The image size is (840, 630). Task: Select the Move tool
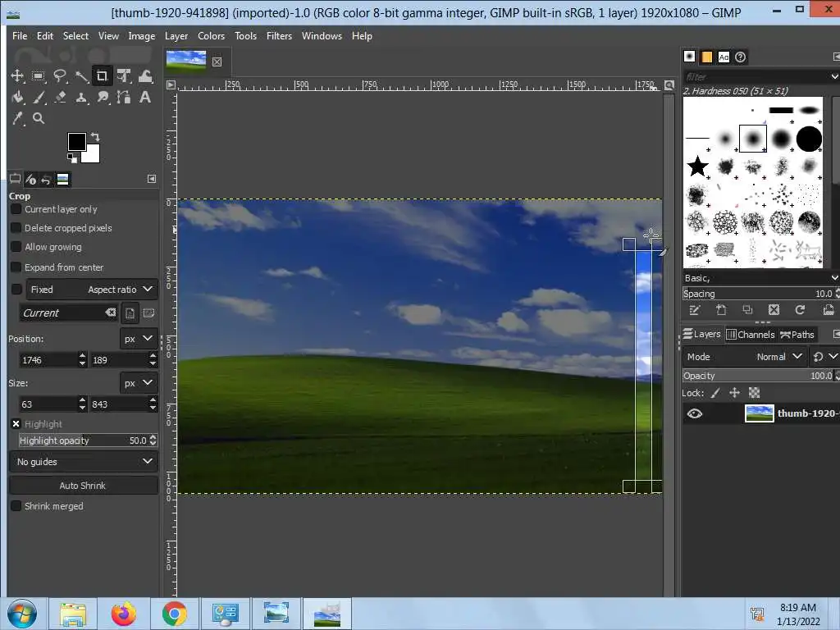click(17, 75)
